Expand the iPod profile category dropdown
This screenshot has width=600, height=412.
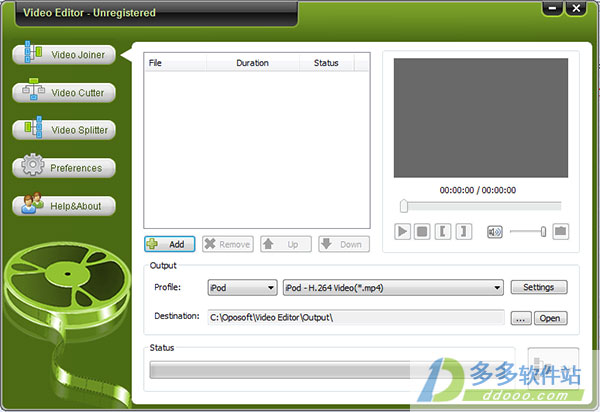[x=242, y=287]
